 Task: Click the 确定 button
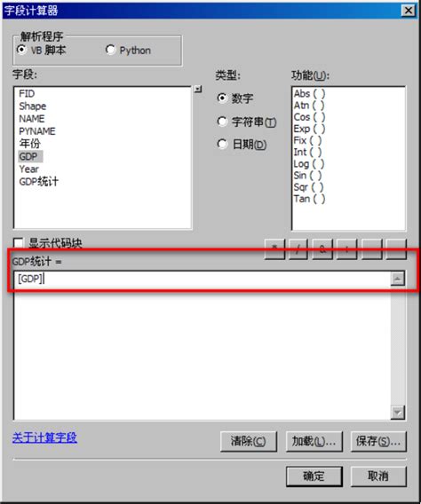point(314,476)
